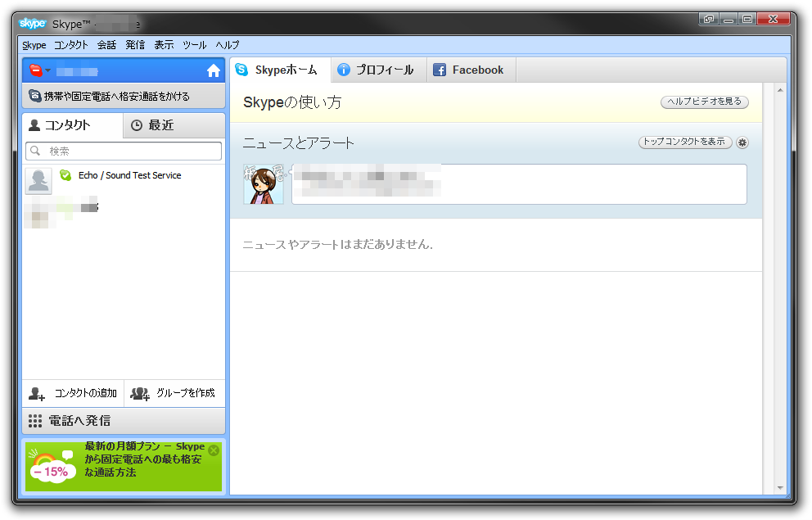Click the clock icon on the 最近 tab
Viewport: 812px width, 520px height.
pos(136,125)
